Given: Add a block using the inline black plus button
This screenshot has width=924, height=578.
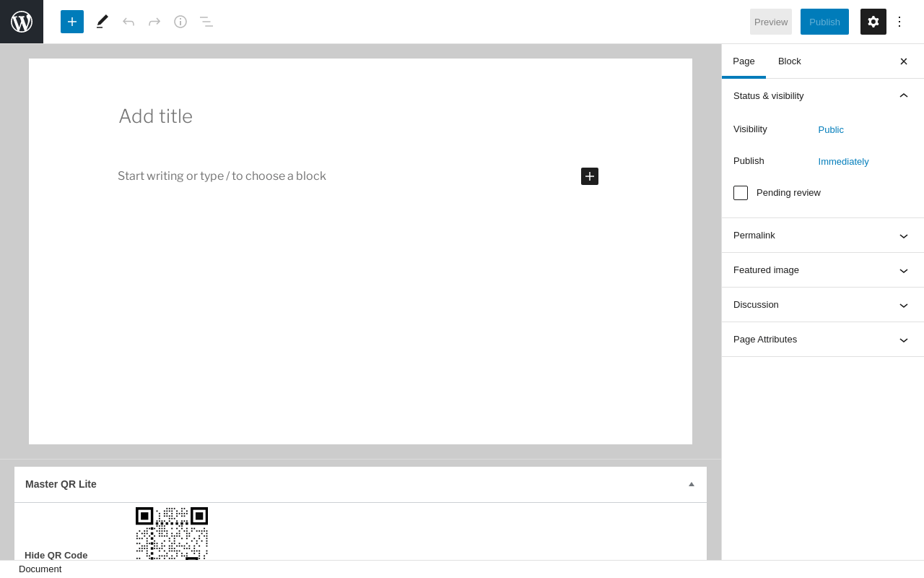Looking at the screenshot, I should tap(590, 176).
